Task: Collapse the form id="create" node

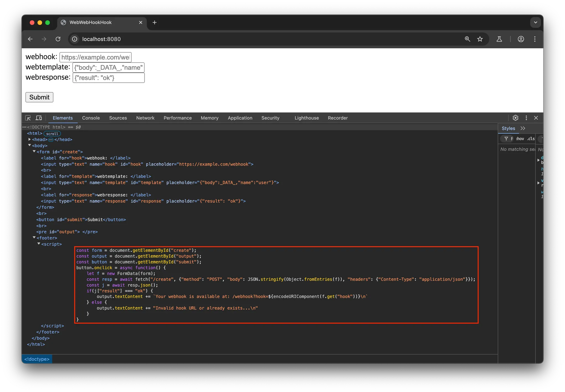Action: (x=34, y=152)
